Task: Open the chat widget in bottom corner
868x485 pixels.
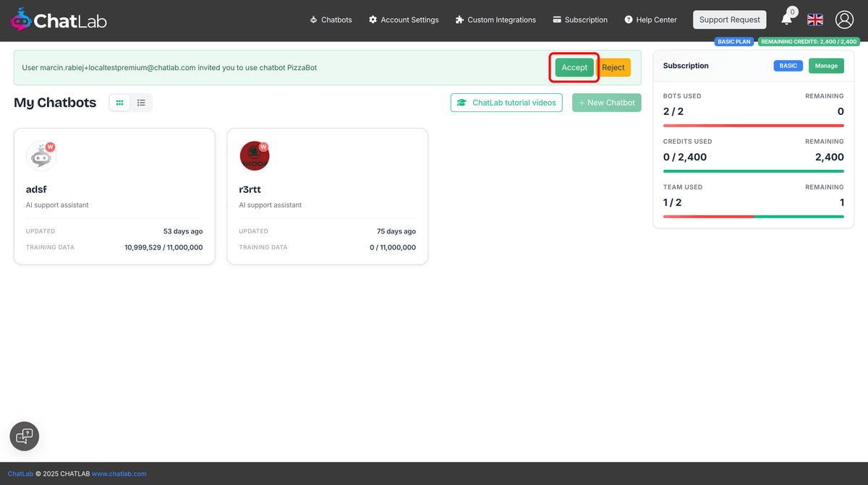Action: 24,437
